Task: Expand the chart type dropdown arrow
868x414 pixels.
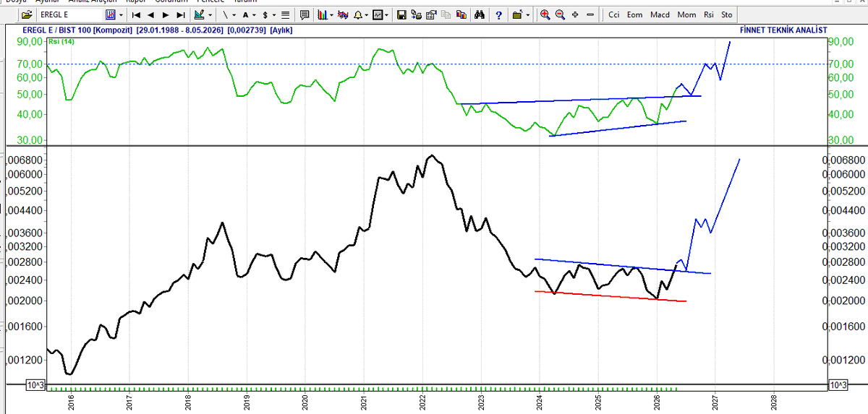Action: point(121,14)
